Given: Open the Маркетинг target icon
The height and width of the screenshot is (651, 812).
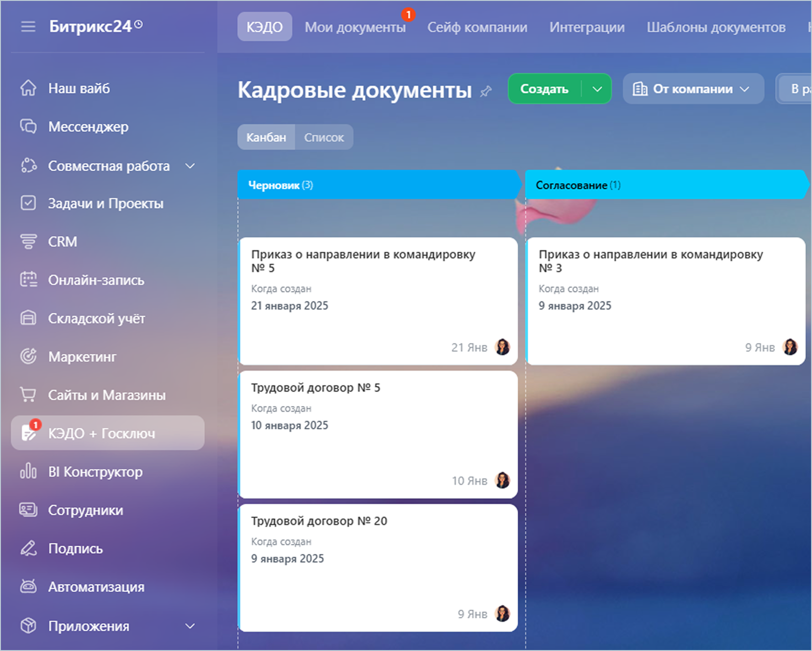Looking at the screenshot, I should (28, 357).
